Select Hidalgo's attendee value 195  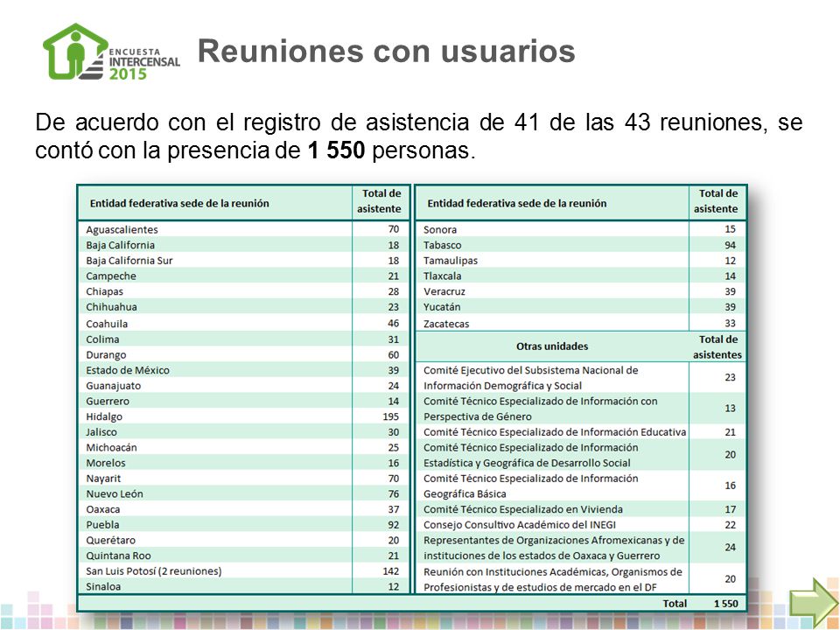click(390, 416)
